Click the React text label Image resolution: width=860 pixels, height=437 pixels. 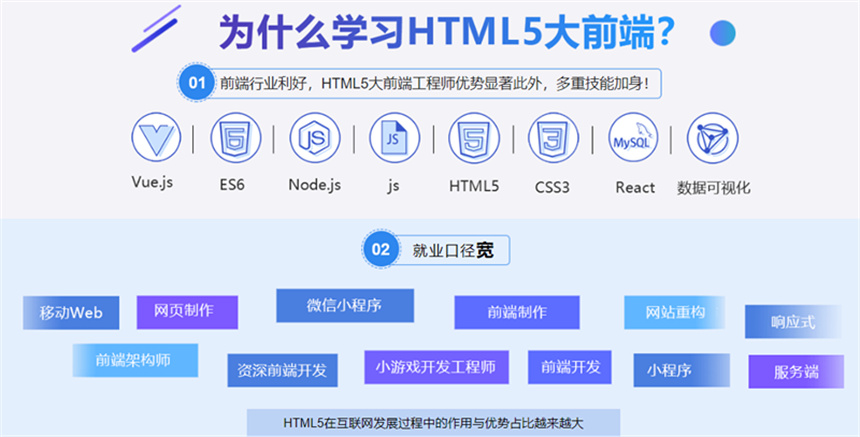click(x=635, y=188)
